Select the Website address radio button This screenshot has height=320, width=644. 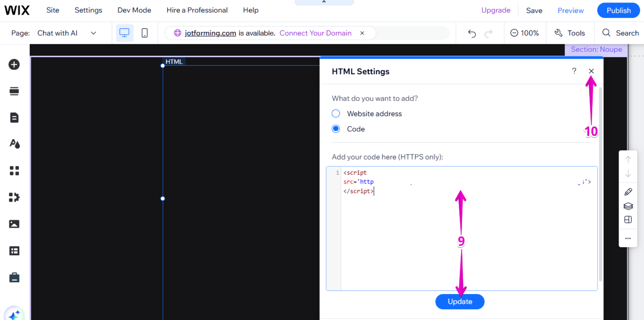pyautogui.click(x=335, y=113)
